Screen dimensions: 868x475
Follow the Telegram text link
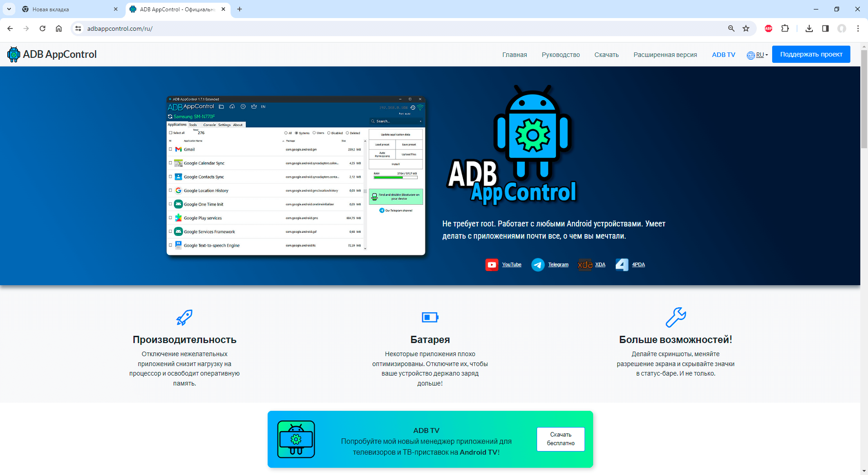[x=558, y=265]
